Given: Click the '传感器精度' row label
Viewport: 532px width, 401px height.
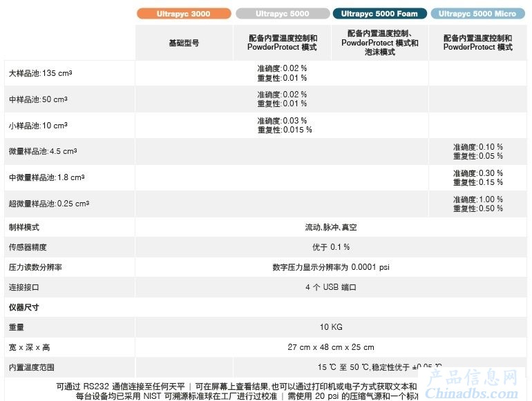Looking at the screenshot, I should click(28, 247).
